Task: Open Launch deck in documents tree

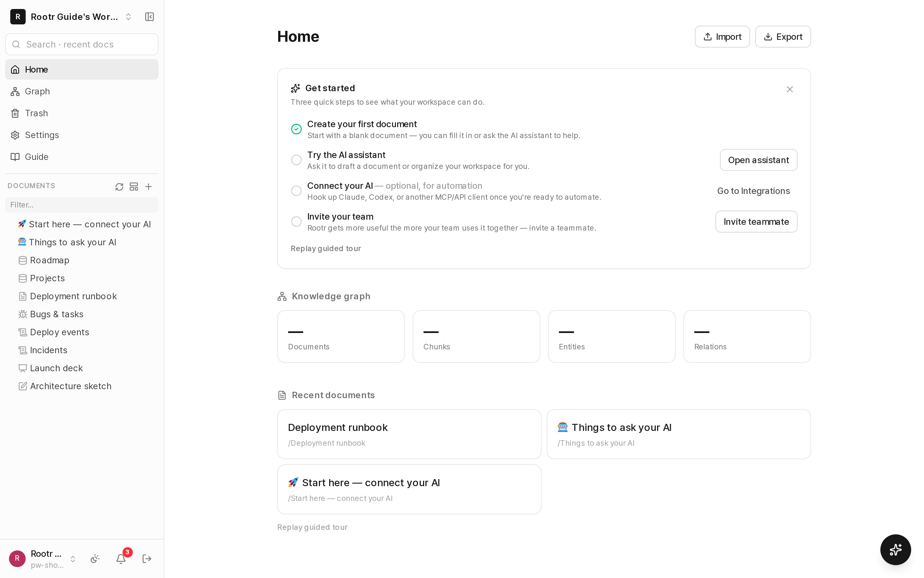Action: tap(82, 368)
